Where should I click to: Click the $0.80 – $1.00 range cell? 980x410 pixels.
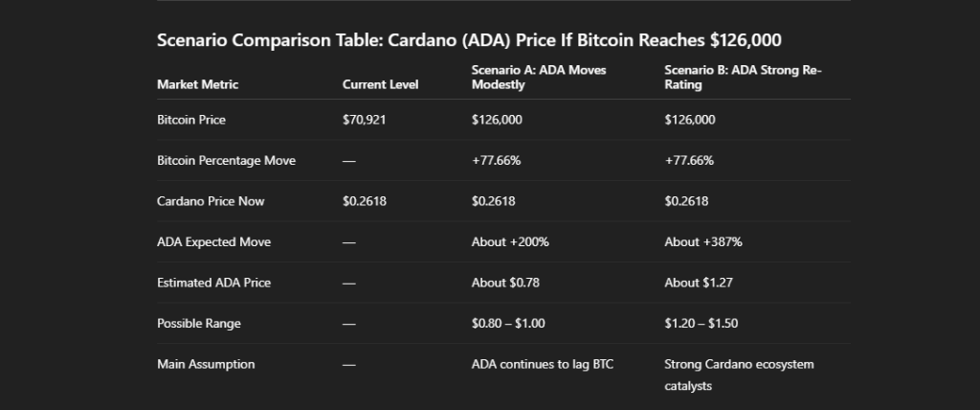tap(508, 323)
